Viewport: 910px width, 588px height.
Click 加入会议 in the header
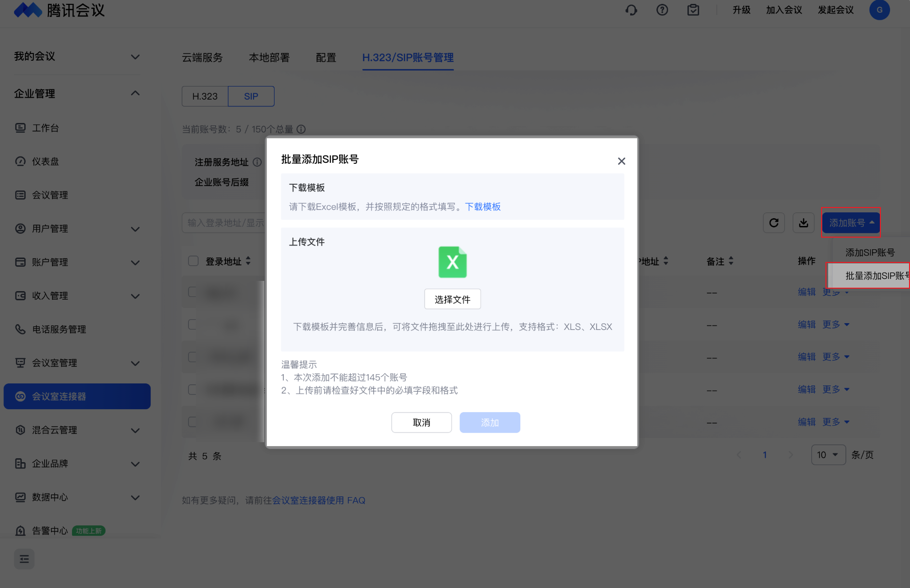pyautogui.click(x=784, y=10)
